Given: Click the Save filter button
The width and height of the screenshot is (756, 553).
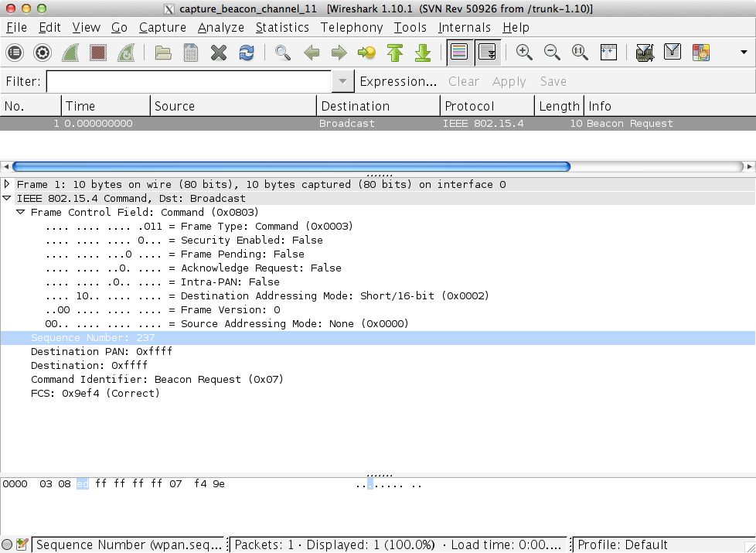Looking at the screenshot, I should point(553,81).
